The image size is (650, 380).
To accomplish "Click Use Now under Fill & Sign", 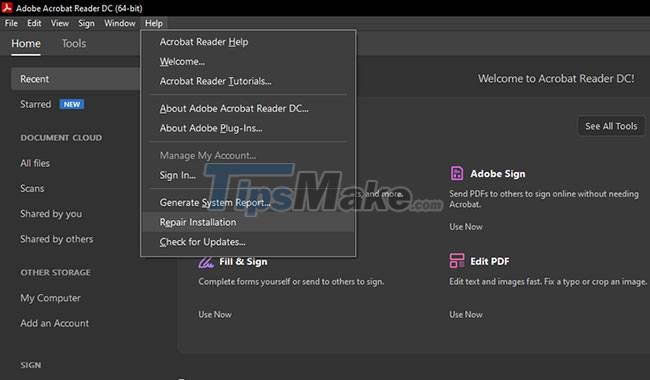I will (x=215, y=315).
